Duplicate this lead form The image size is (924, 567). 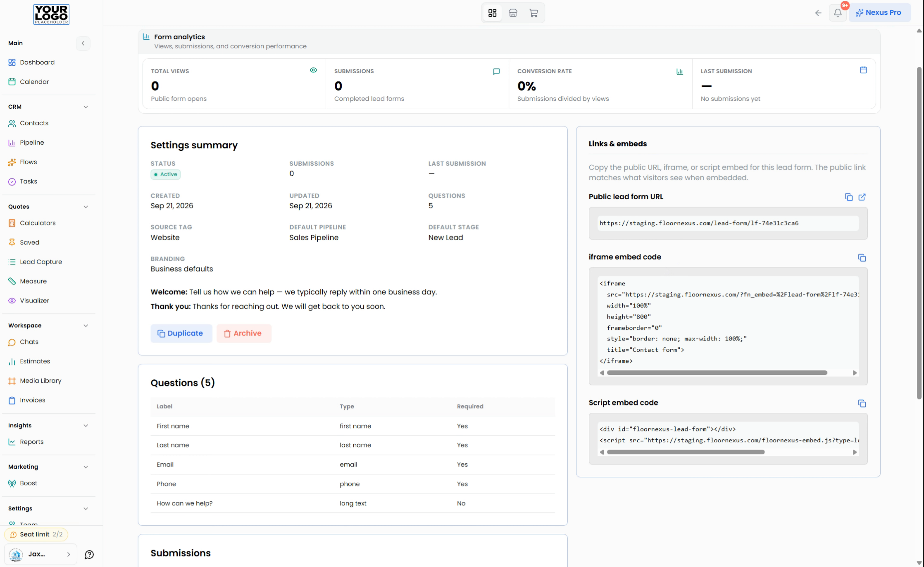181,334
